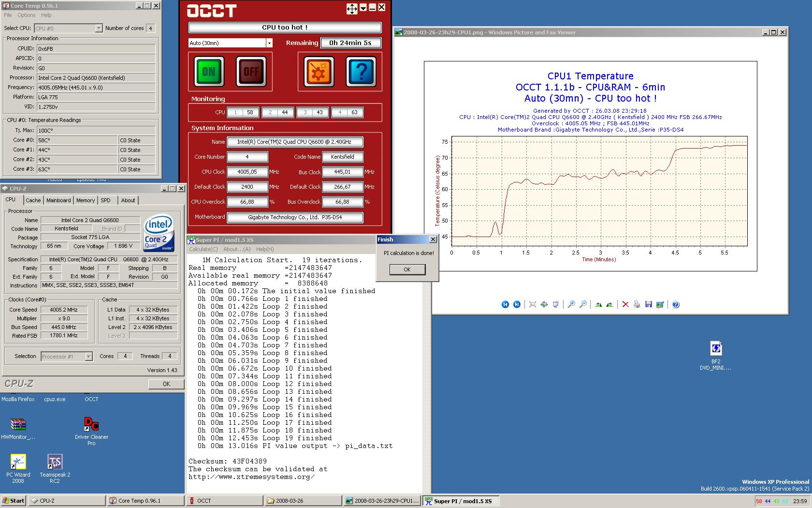This screenshot has height=508, width=812.
Task: Click CPU-Z OK button
Action: click(166, 384)
